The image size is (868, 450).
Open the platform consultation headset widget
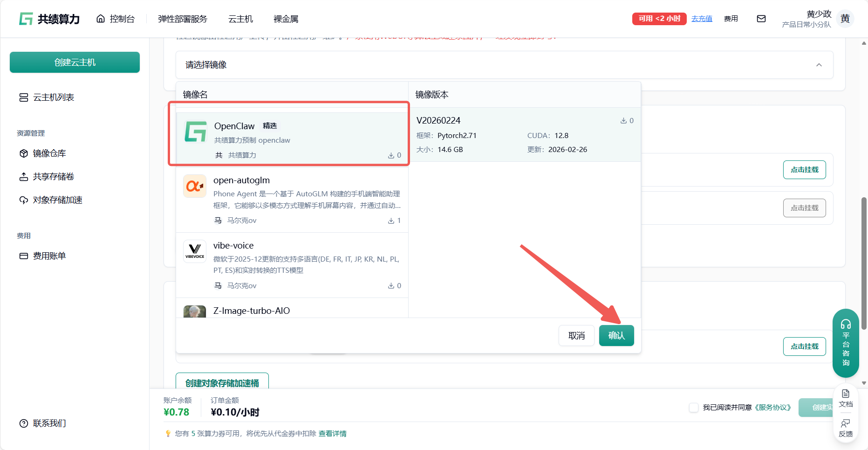[846, 343]
